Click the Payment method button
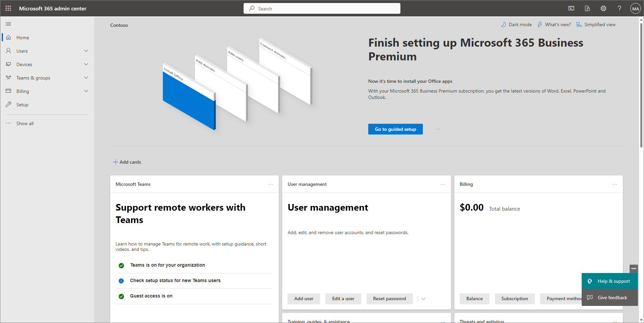Viewport: 644px width, 323px height. pos(561,299)
